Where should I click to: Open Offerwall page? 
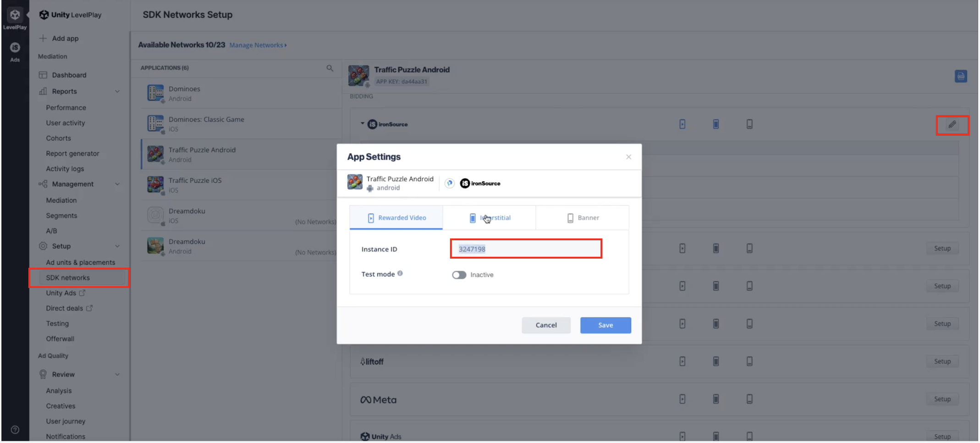pos(60,339)
